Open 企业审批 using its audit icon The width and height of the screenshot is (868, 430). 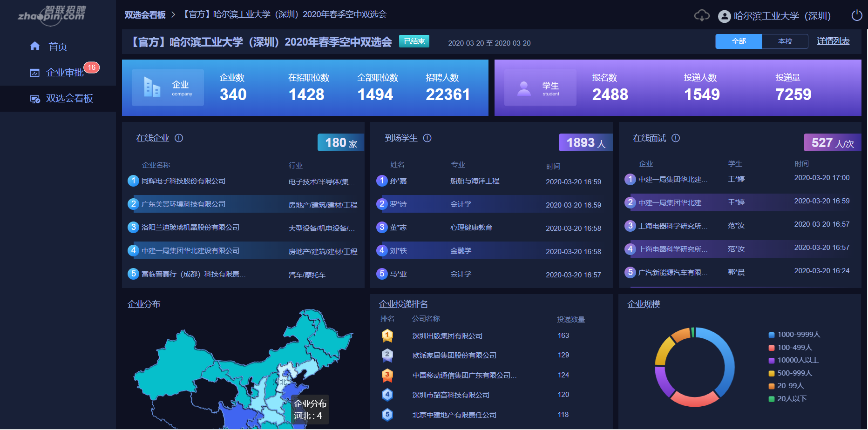coord(35,73)
